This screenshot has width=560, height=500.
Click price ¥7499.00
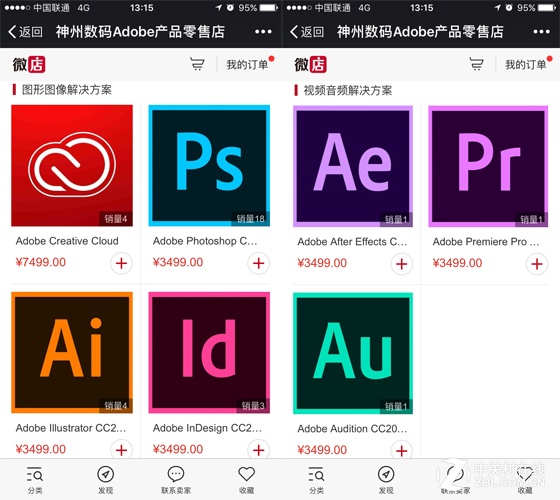click(x=41, y=262)
